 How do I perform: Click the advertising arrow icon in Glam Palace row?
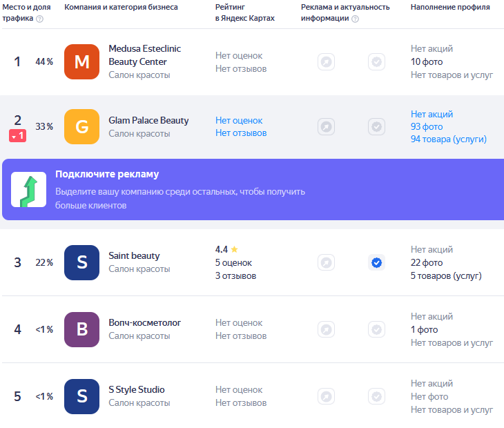click(x=327, y=126)
